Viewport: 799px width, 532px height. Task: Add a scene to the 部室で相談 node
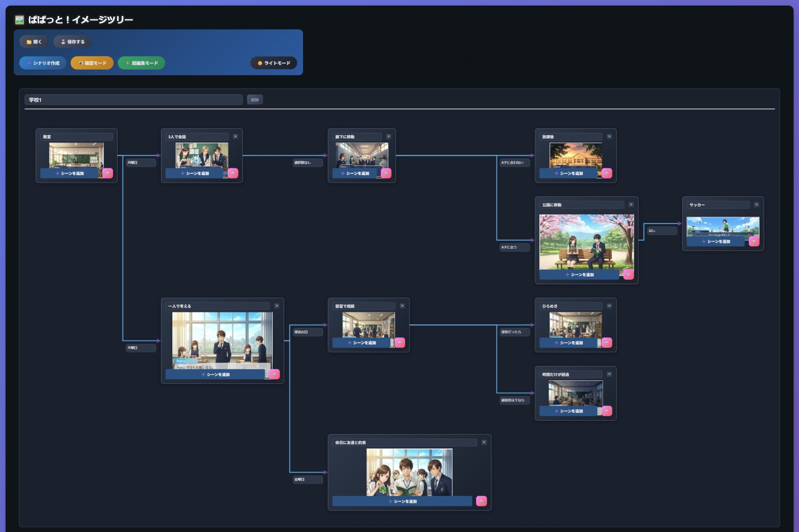click(x=361, y=343)
